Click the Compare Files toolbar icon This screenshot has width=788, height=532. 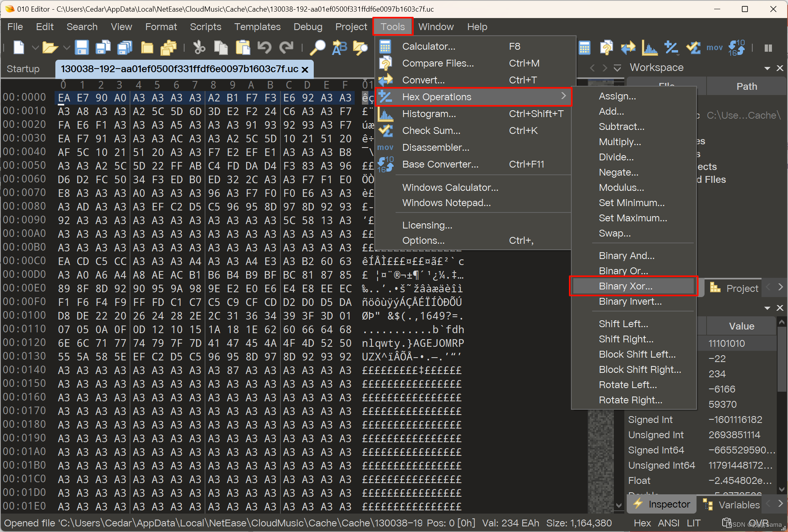(x=606, y=48)
